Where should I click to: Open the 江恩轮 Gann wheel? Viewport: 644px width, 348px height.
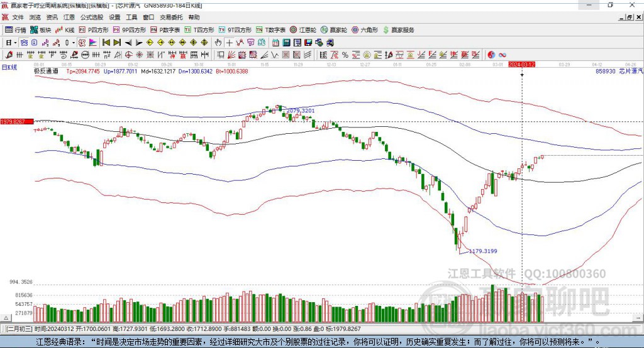pyautogui.click(x=303, y=30)
